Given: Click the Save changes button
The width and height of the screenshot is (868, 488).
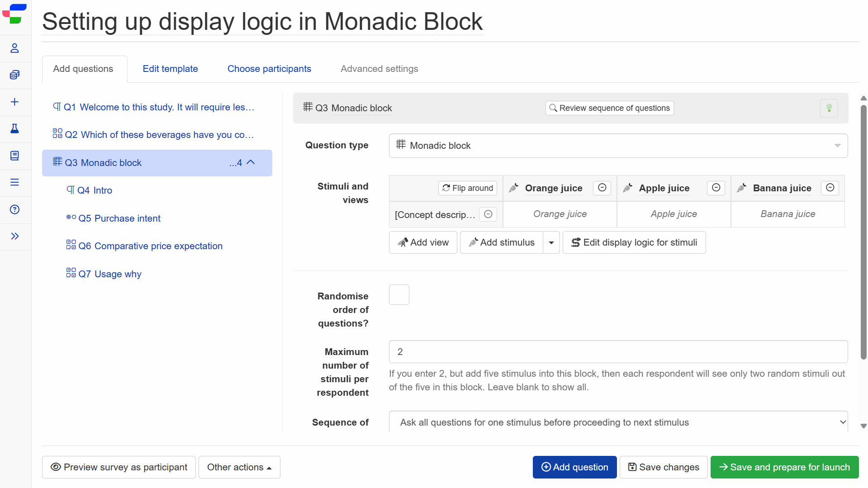Looking at the screenshot, I should [664, 467].
